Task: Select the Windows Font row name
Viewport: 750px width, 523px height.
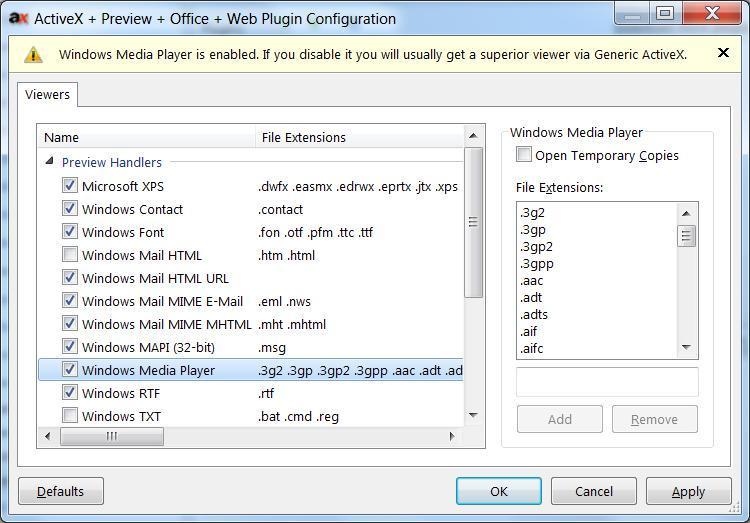Action: pyautogui.click(x=123, y=232)
